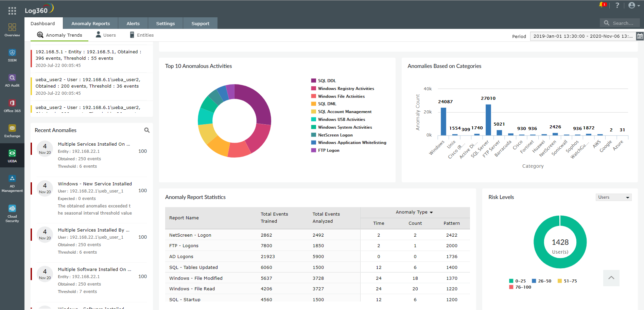Toggle NetScreen Logon legend entry
This screenshot has height=310, width=644.
pos(332,135)
